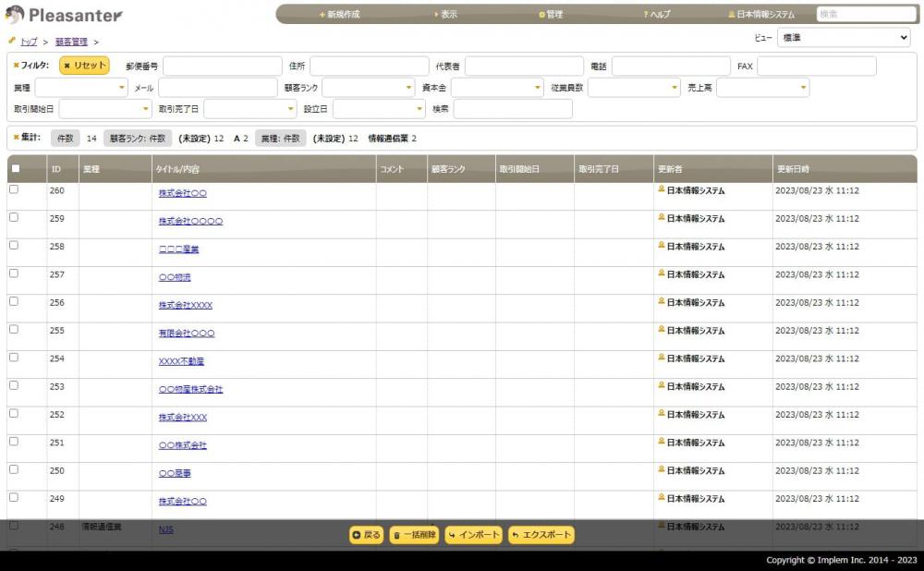Click the top-right 検索 search field
The height and width of the screenshot is (571, 924).
(x=866, y=14)
